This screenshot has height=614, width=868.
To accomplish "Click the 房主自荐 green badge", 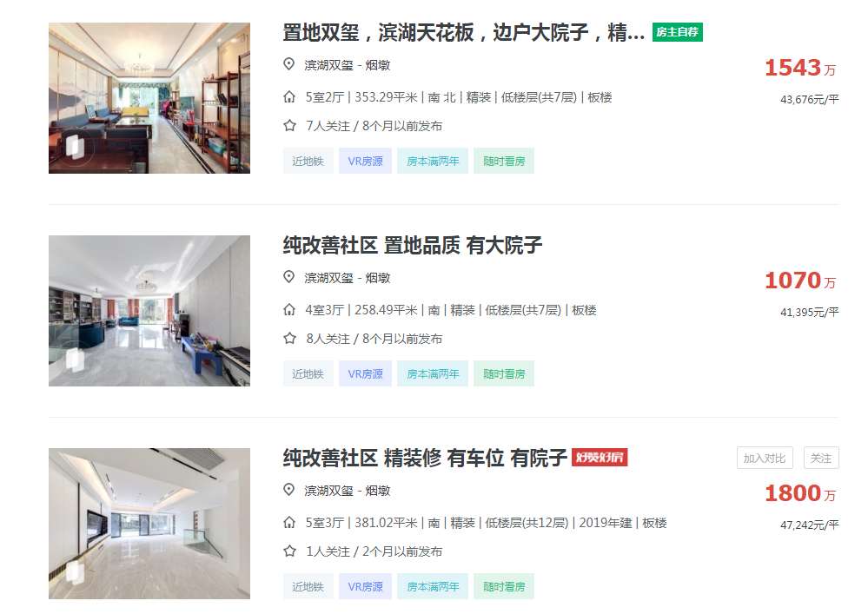I will [x=677, y=32].
